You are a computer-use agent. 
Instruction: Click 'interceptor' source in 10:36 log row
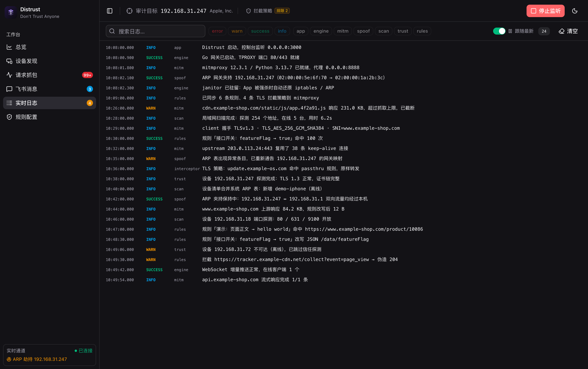coord(187,169)
